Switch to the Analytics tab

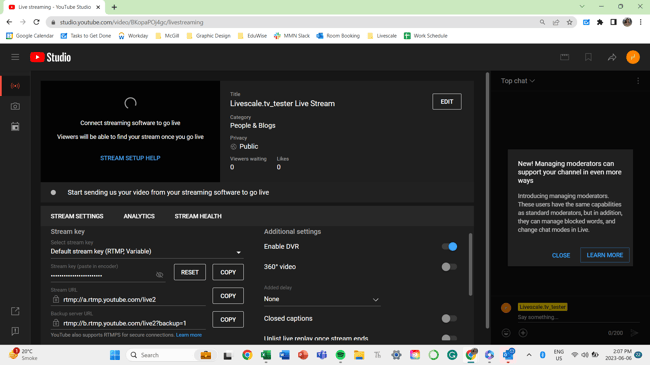139,216
